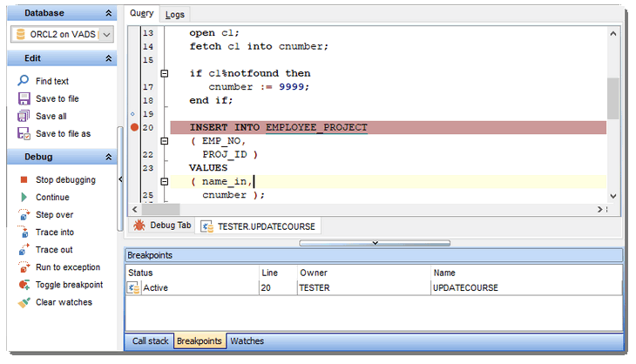Image resolution: width=636 pixels, height=364 pixels.
Task: Click the Clear watches broom icon
Action: [x=24, y=302]
